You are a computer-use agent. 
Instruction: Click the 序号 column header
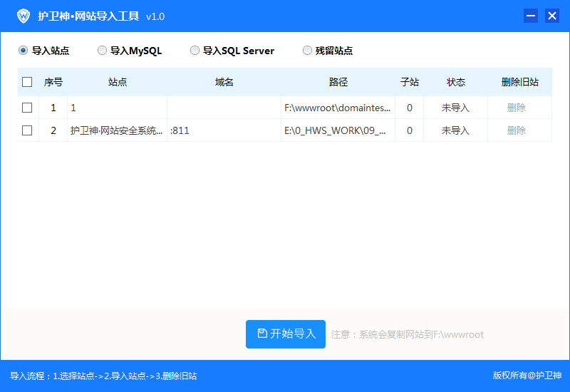[x=53, y=82]
